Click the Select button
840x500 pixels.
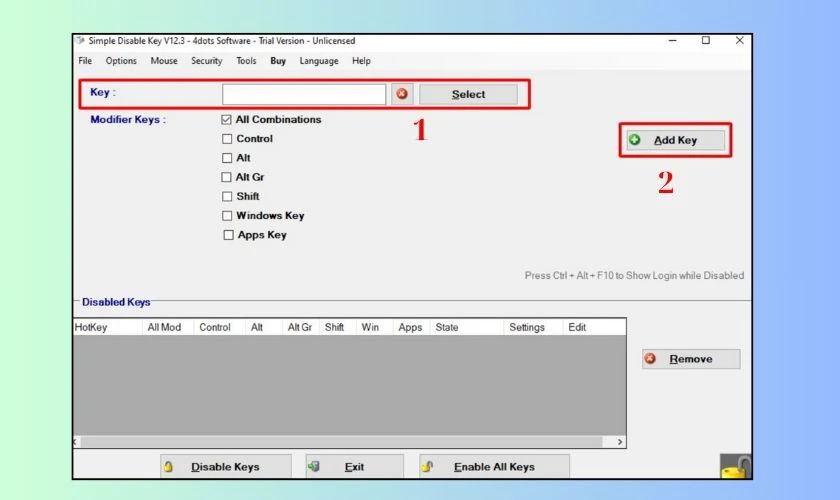468,94
